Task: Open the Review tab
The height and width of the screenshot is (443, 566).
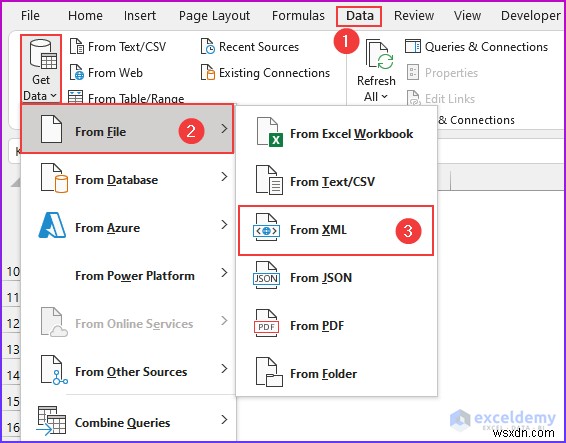Action: 414,16
